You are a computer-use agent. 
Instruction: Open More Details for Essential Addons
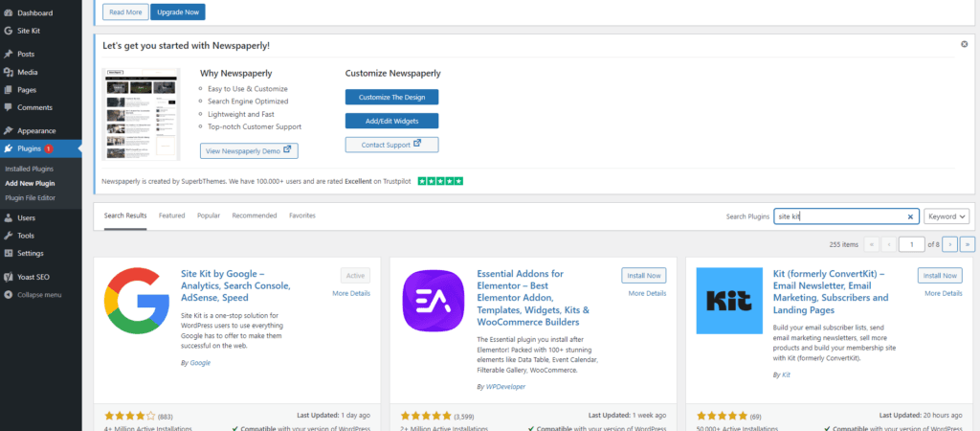[648, 293]
